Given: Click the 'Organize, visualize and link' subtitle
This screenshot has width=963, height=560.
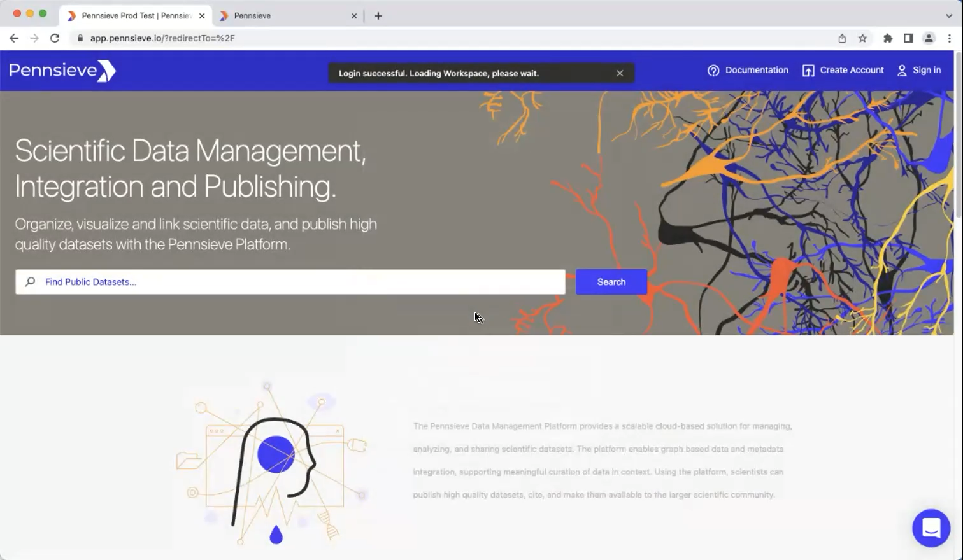Looking at the screenshot, I should click(196, 234).
